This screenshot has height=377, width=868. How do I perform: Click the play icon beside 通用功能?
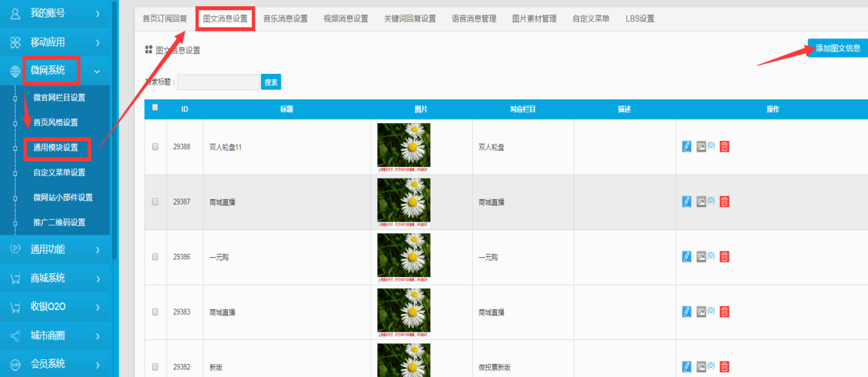(15, 249)
